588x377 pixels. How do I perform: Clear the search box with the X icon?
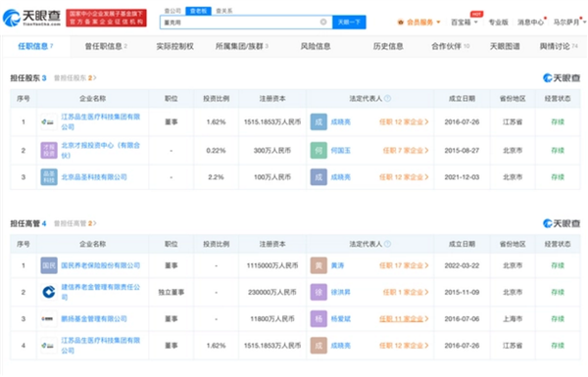pos(323,23)
